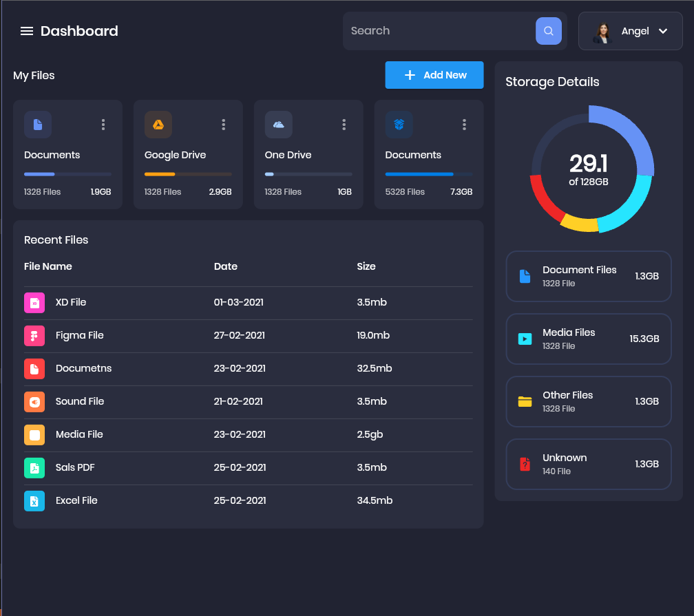
Task: Click the 34.5mb size value
Action: 375,500
